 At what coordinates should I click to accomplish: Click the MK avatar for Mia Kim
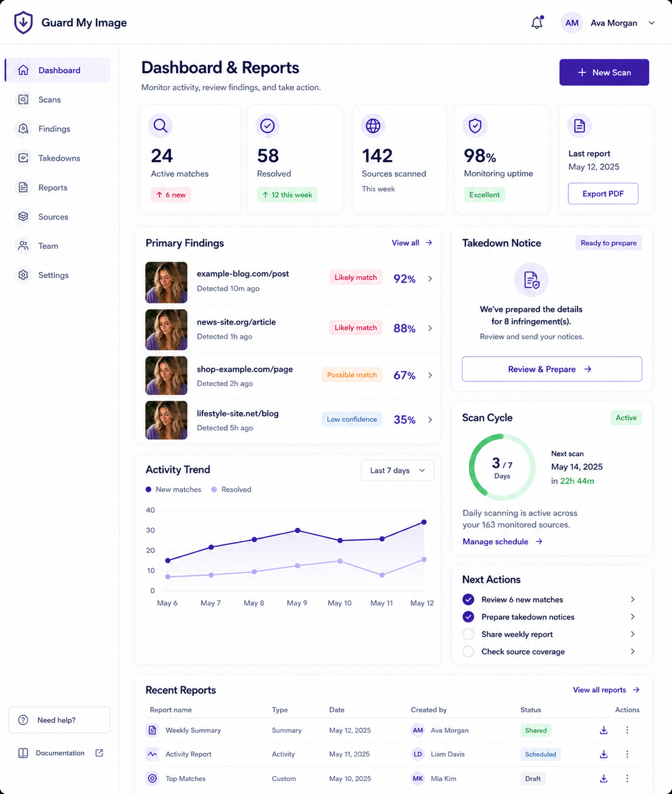418,778
